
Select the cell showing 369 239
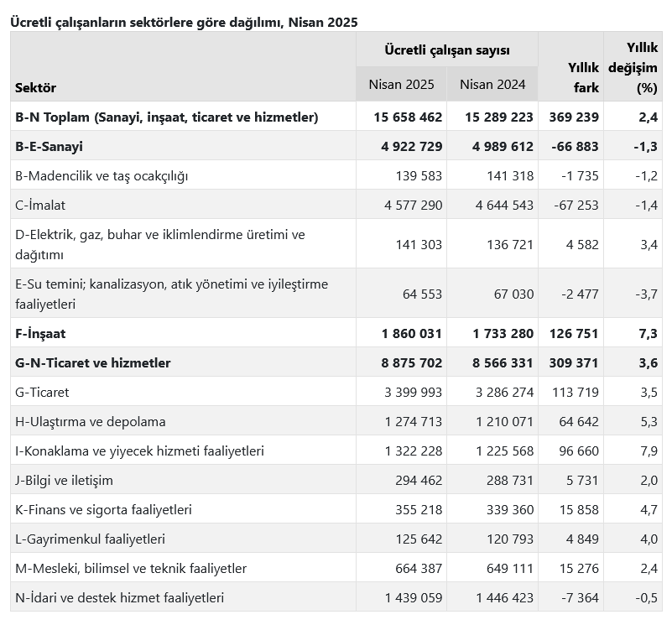coord(574,117)
